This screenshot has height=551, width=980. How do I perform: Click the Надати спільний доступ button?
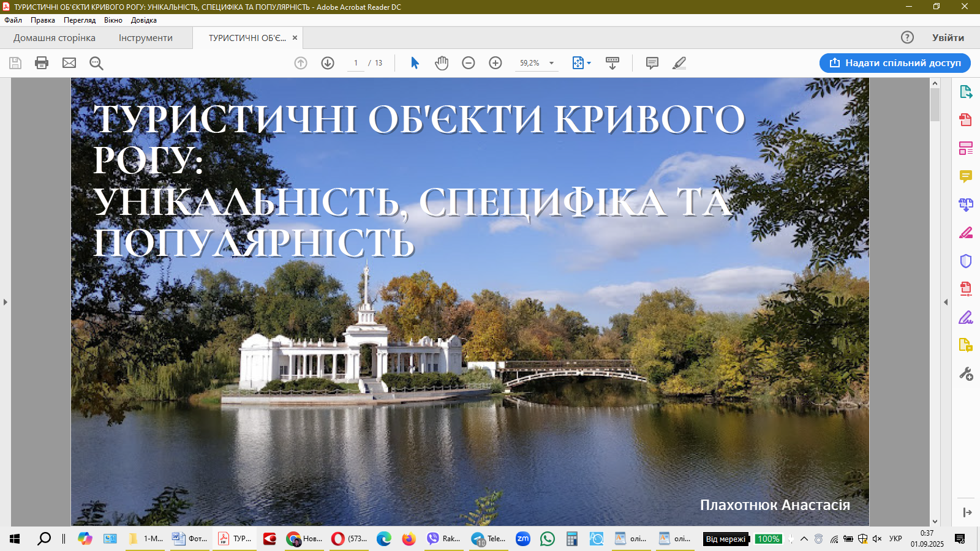[895, 63]
